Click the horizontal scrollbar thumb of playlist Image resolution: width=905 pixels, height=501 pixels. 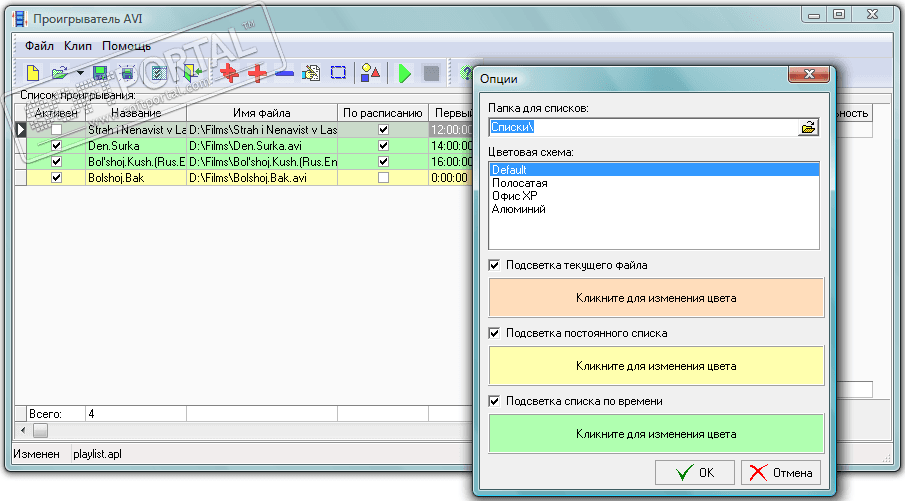click(40, 430)
